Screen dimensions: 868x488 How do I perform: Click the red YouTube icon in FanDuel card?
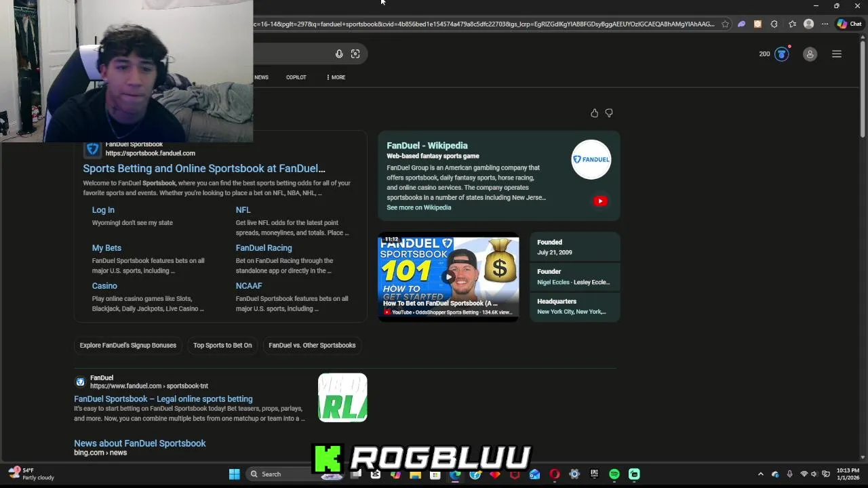(x=600, y=201)
